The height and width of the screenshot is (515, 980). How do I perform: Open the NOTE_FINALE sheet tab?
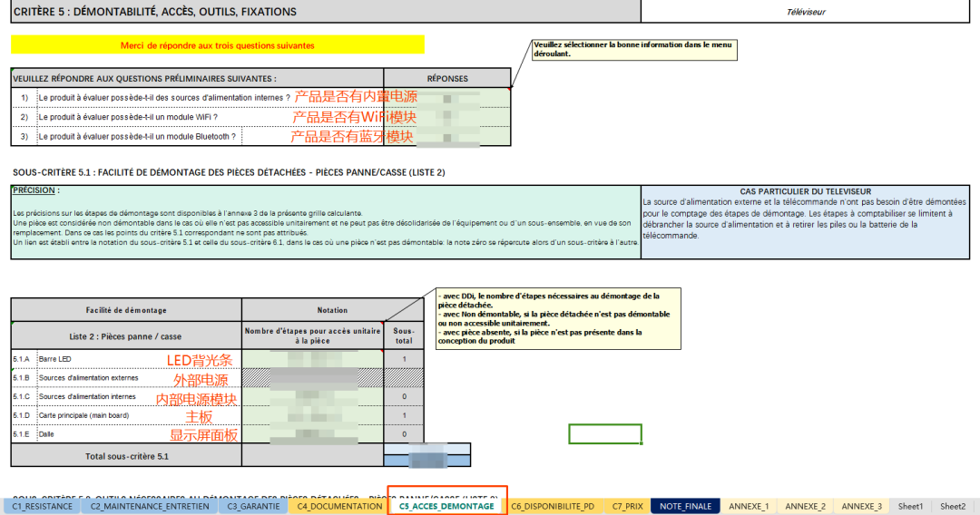[x=686, y=506]
